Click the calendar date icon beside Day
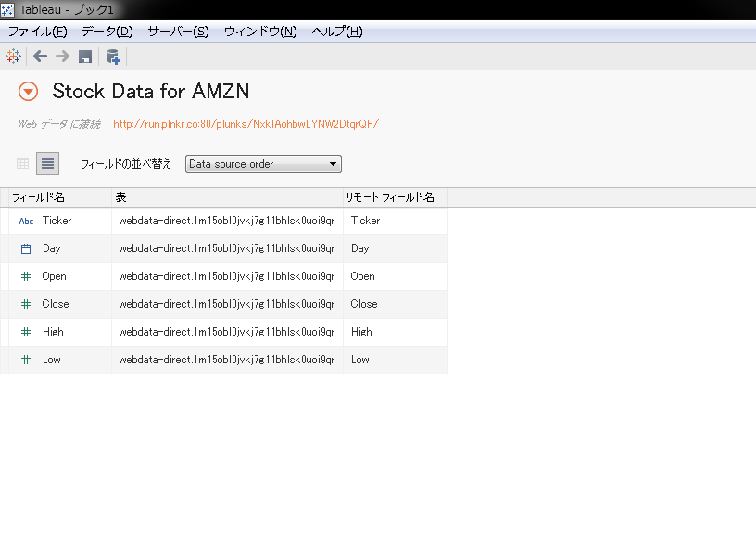 coord(25,248)
